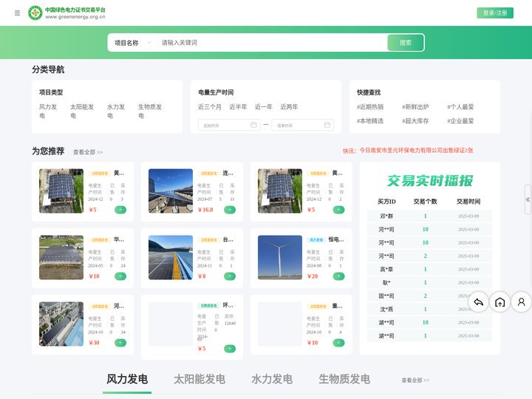Open 查看全部 next to 为您推荐
Screen dimensions: 532x399
point(88,152)
